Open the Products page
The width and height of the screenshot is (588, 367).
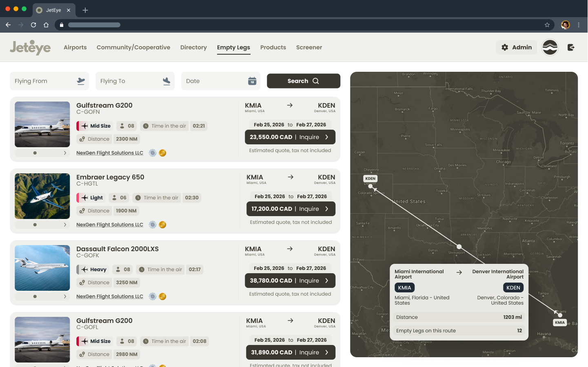click(273, 47)
